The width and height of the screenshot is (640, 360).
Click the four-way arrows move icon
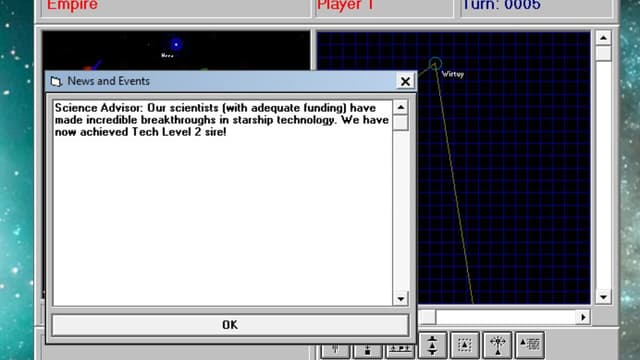497,345
